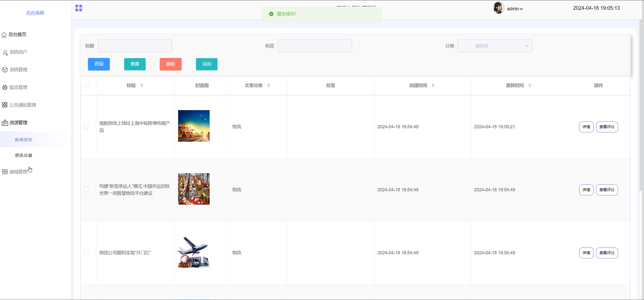Open cover image of 构建“新型承运人”模式 article

point(194,189)
